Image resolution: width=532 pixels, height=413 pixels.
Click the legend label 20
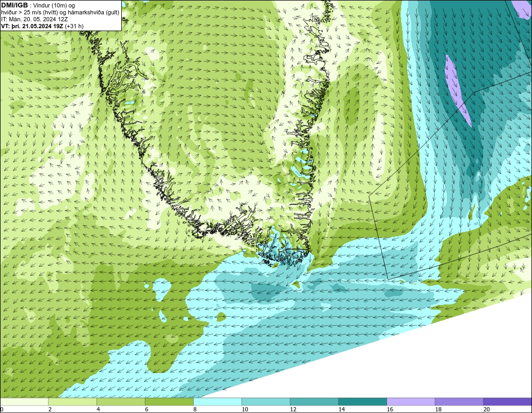click(487, 409)
